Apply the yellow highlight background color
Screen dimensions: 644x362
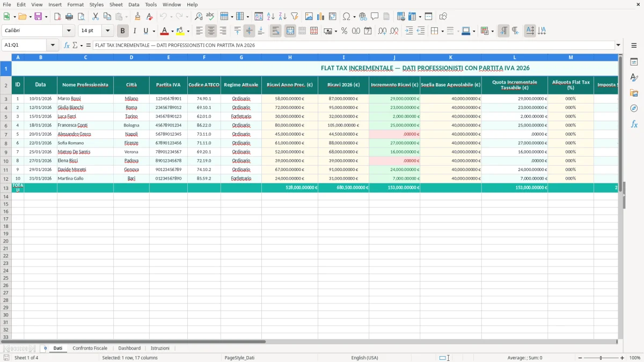pyautogui.click(x=180, y=31)
